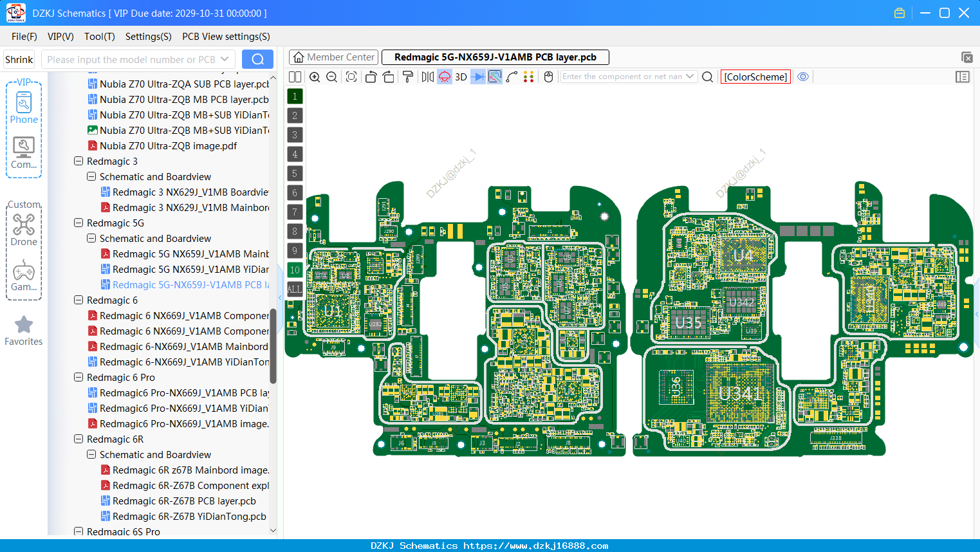Image resolution: width=980 pixels, height=552 pixels.
Task: Fit the board to screen
Action: 351,77
